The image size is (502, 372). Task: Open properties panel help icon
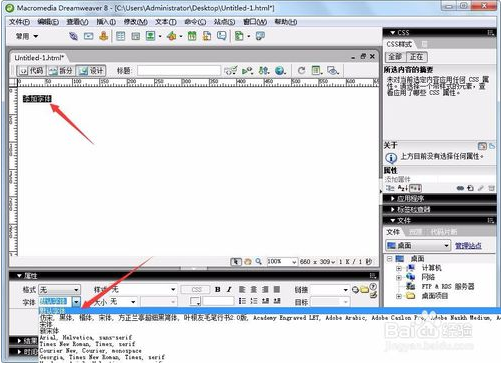pyautogui.click(x=373, y=286)
